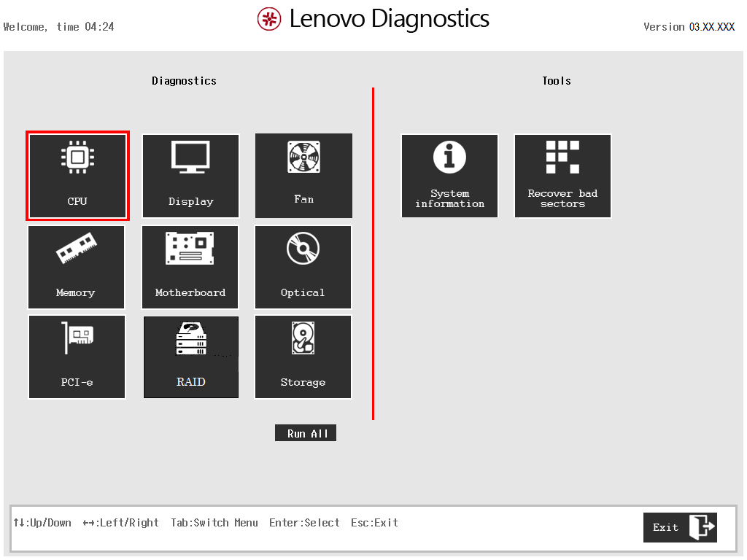
Task: Open the RAID diagnostic tile
Action: [x=191, y=357]
